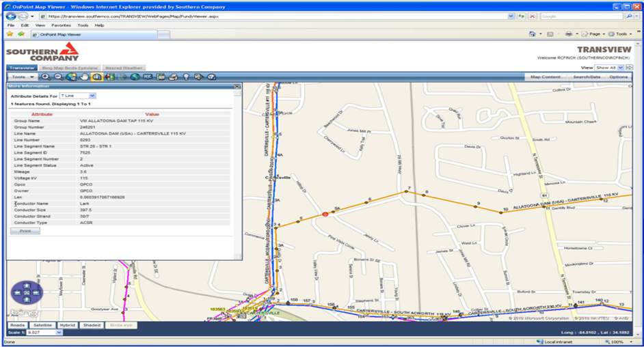Click the highlighted Identify tool icon
This screenshot has height=347, width=644.
pos(97,77)
